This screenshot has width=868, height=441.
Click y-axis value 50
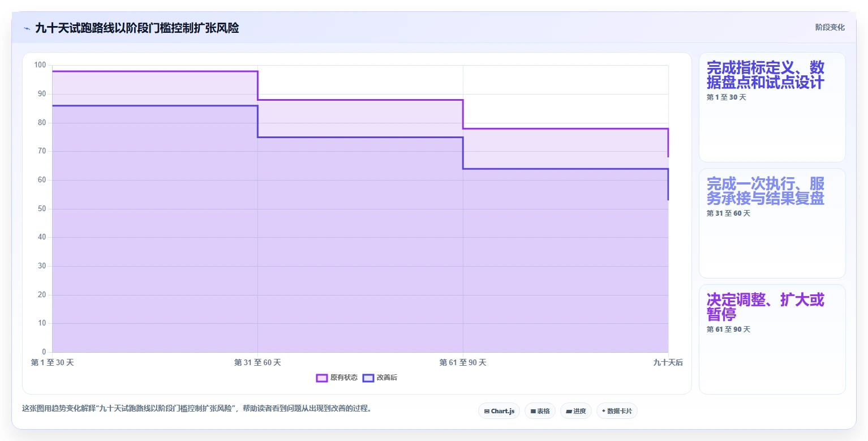coord(42,209)
